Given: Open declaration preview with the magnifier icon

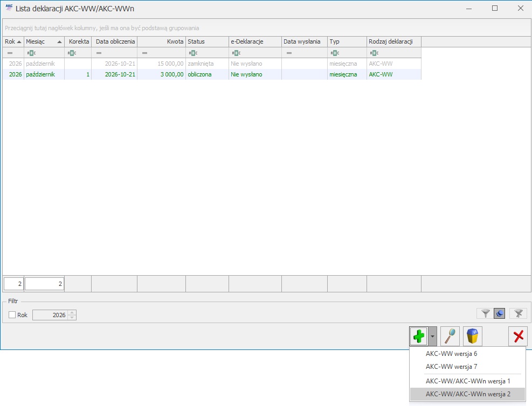Looking at the screenshot, I should click(x=450, y=336).
